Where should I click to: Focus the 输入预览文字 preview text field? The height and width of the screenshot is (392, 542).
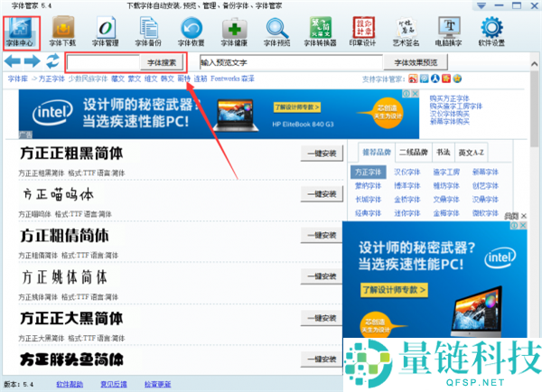tap(291, 62)
